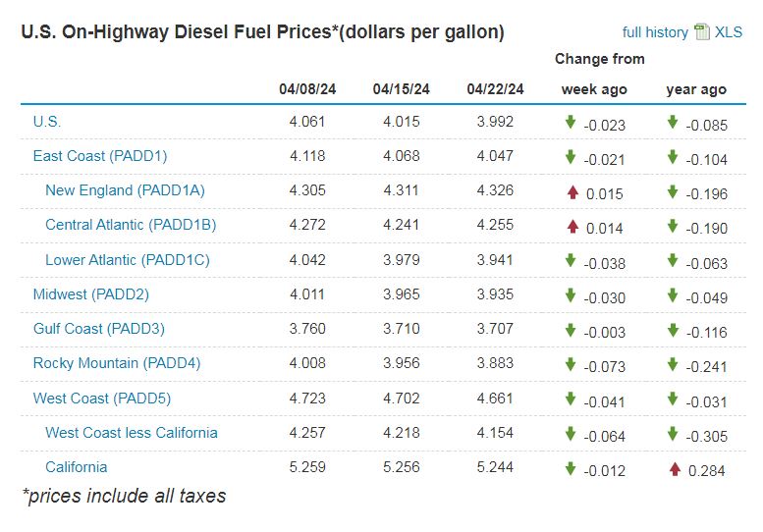This screenshot has height=532, width=763.
Task: Click California's 5.244 price value
Action: 495,467
